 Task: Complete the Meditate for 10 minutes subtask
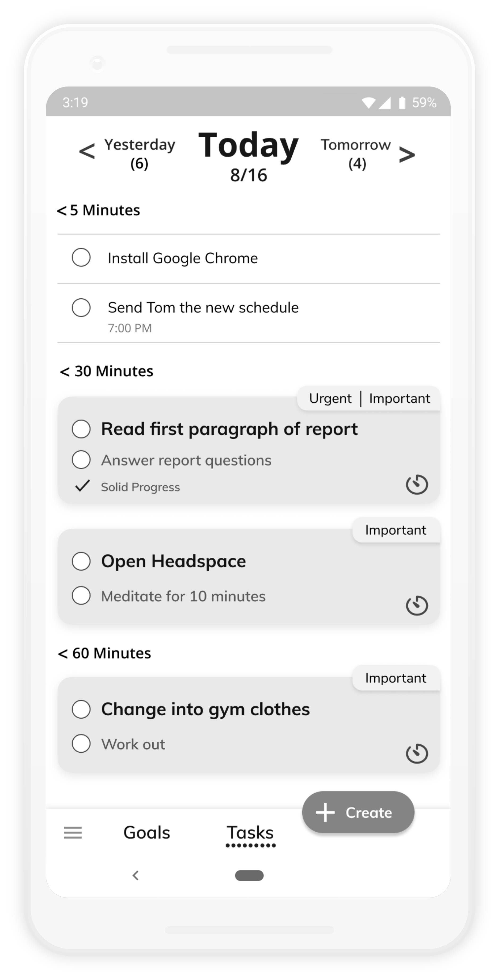pyautogui.click(x=81, y=595)
